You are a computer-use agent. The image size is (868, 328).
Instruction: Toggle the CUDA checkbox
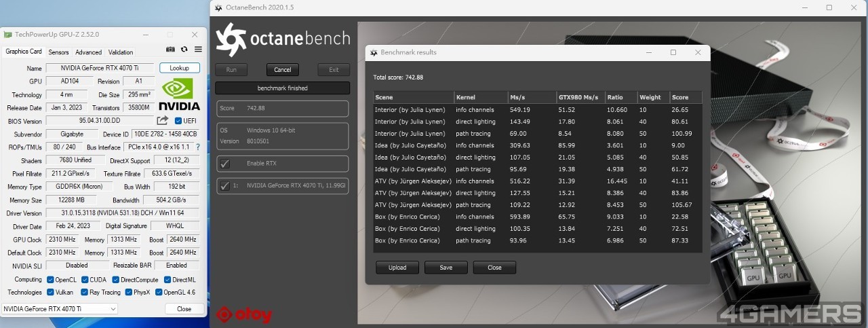pos(85,280)
